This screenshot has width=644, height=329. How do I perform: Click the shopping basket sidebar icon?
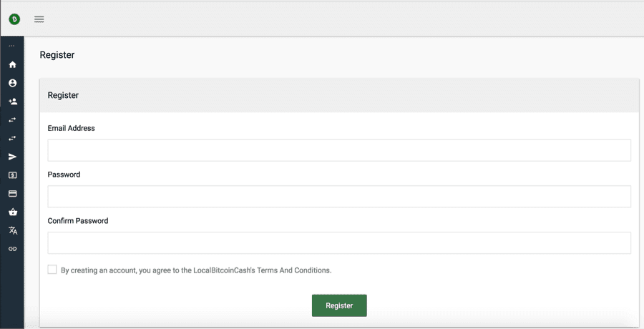point(12,212)
